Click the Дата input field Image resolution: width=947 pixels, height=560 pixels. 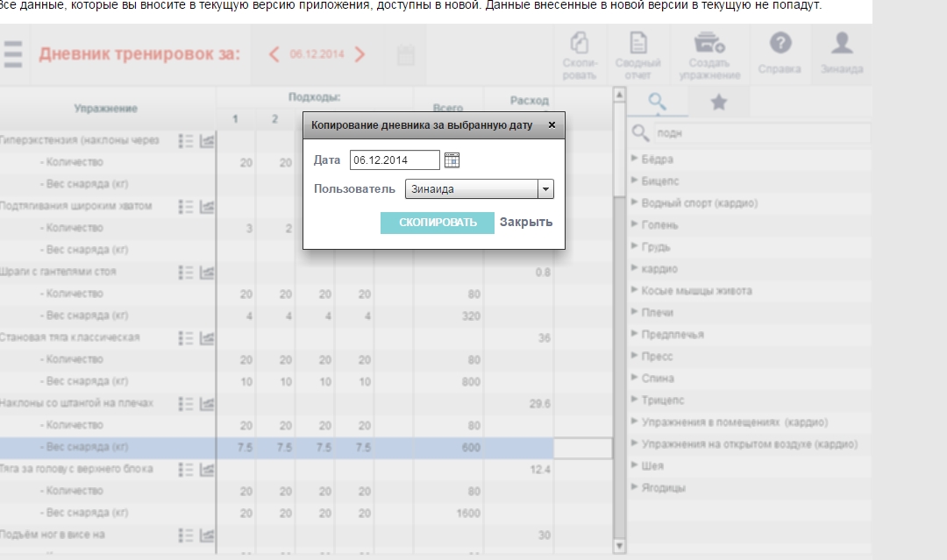395,159
